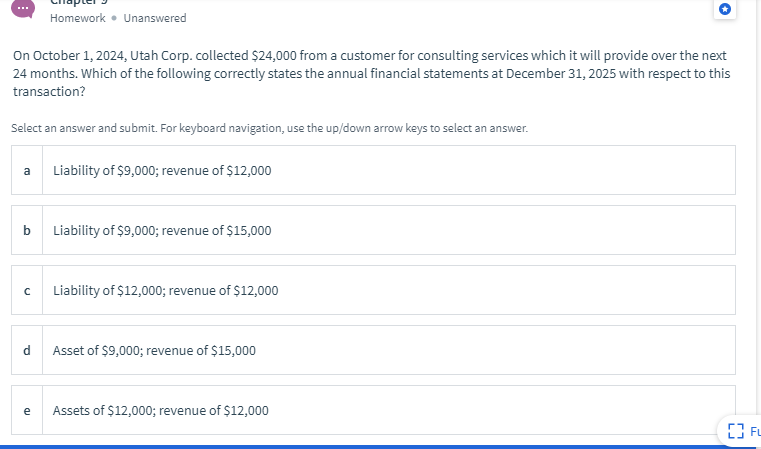Select answer e: Assets $12,000; revenue $12,000

[x=373, y=410]
